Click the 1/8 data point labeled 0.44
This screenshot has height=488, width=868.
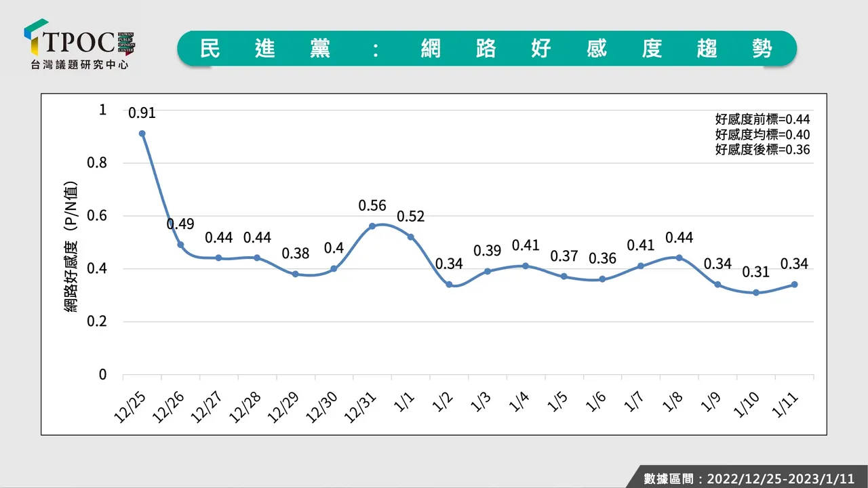(679, 258)
